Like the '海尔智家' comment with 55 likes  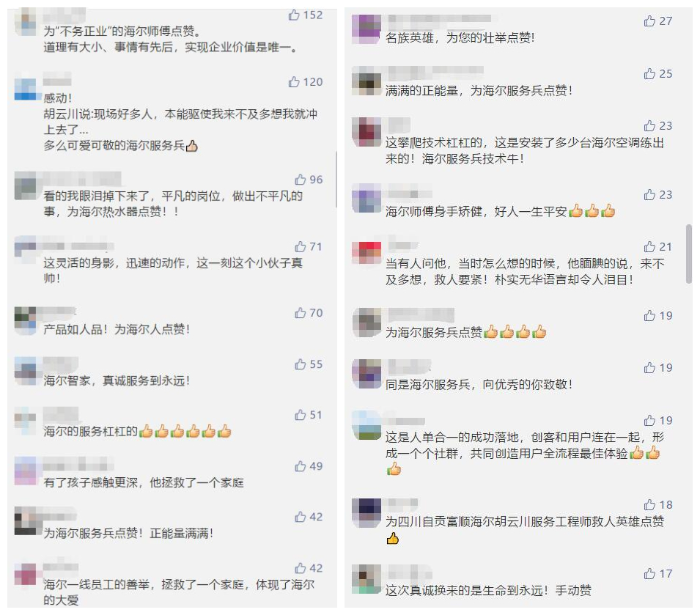(300, 364)
